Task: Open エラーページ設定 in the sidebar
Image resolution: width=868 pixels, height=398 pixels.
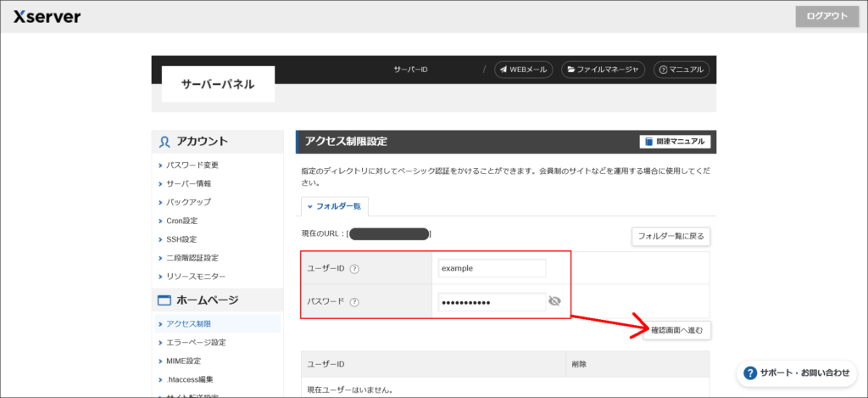Action: point(196,343)
